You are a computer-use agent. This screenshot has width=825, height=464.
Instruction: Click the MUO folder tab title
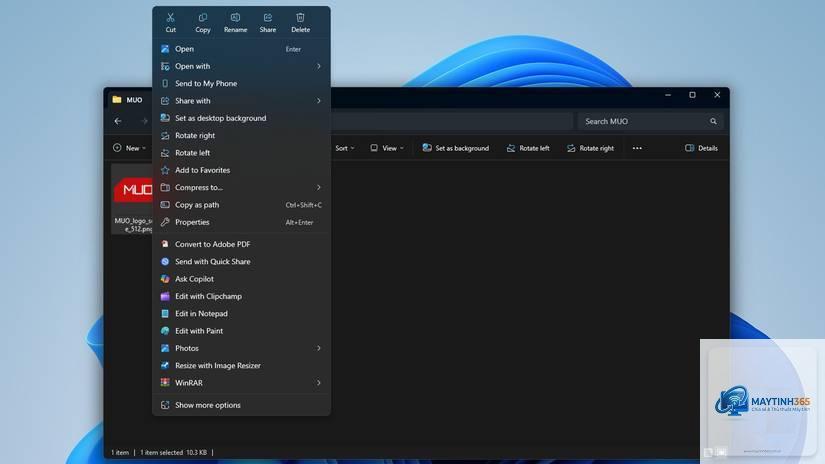coord(134,100)
